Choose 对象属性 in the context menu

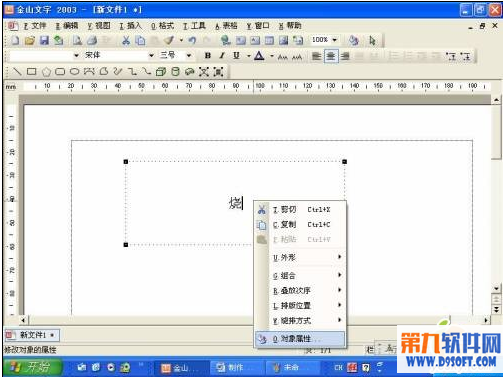pos(300,339)
